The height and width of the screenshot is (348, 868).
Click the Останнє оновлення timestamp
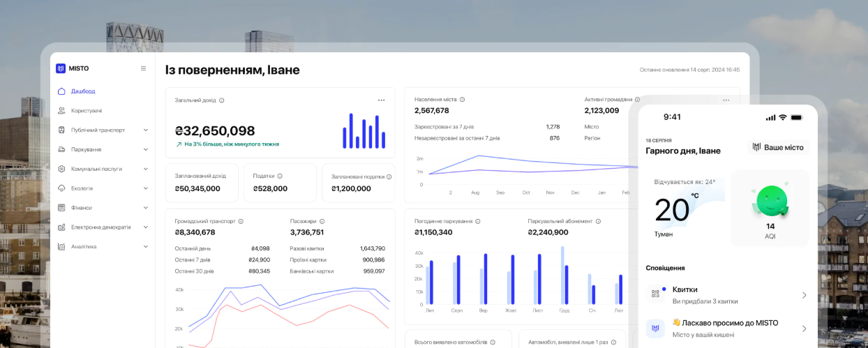coord(690,70)
